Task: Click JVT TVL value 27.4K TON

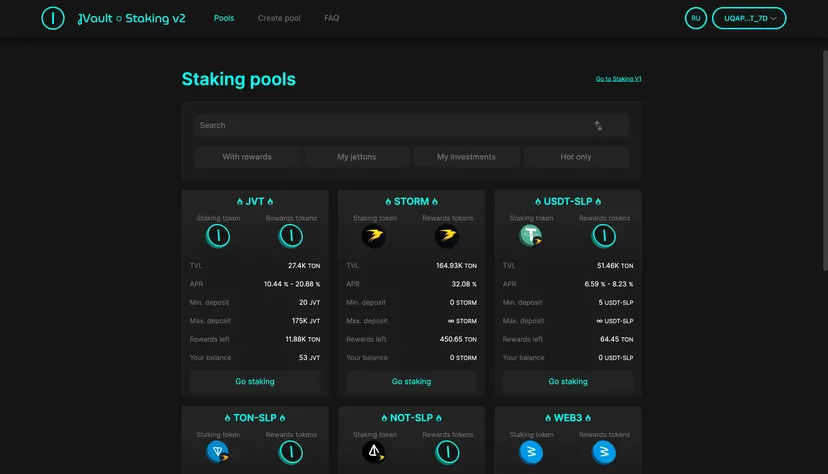Action: [304, 266]
